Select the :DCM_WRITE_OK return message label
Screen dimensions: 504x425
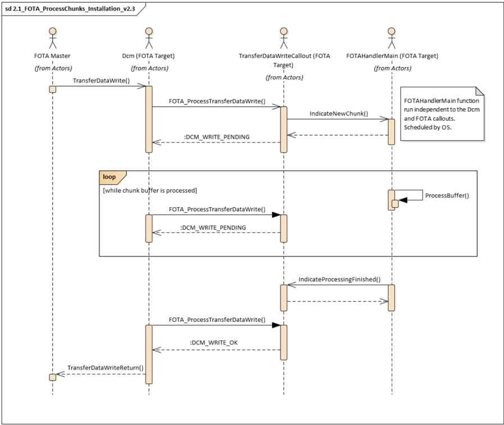click(214, 343)
